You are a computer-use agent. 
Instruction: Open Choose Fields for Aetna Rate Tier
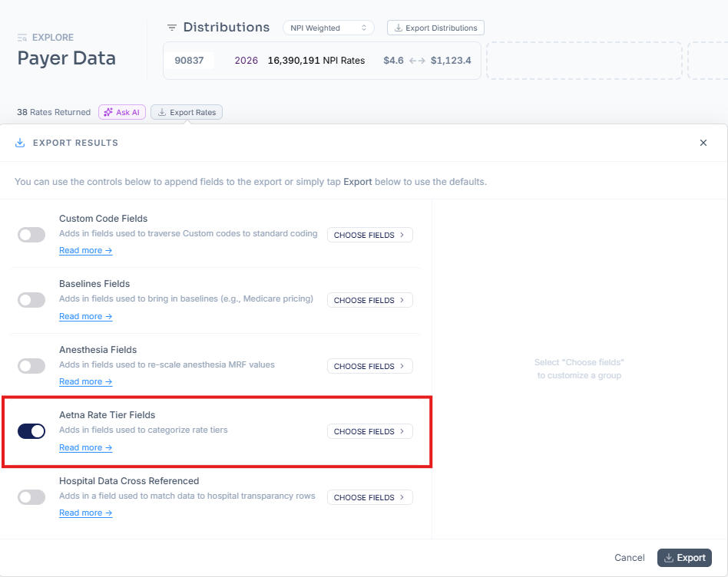tap(369, 431)
